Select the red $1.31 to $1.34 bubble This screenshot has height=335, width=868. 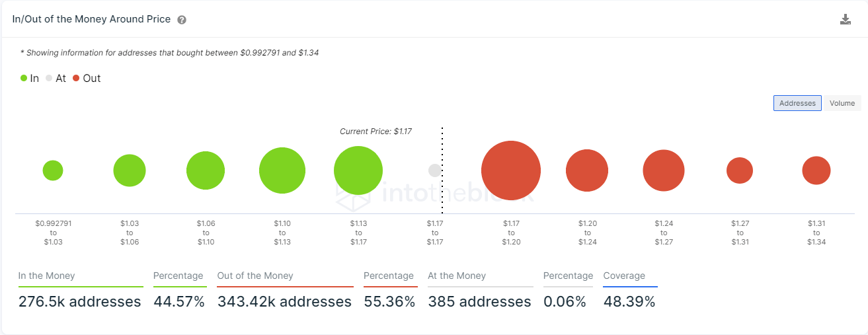click(x=816, y=170)
